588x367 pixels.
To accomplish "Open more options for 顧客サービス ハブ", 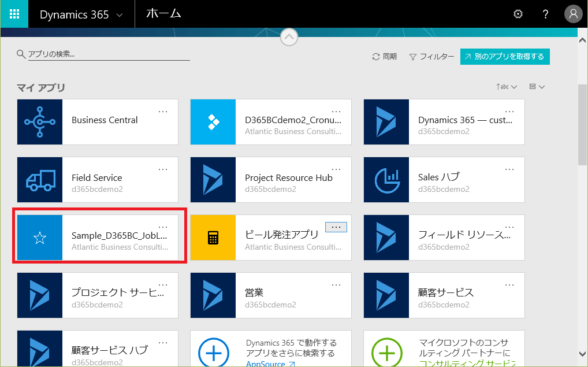I will point(163,343).
